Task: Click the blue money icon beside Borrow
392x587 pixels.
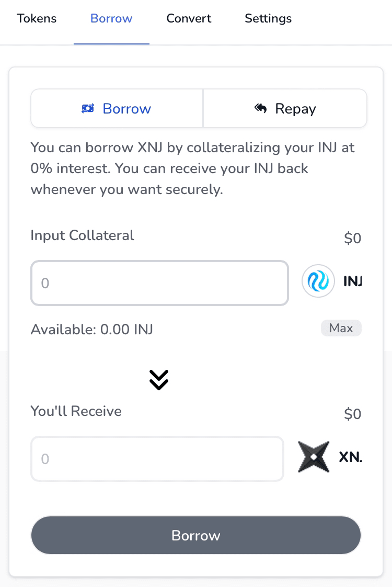Action: [x=88, y=109]
